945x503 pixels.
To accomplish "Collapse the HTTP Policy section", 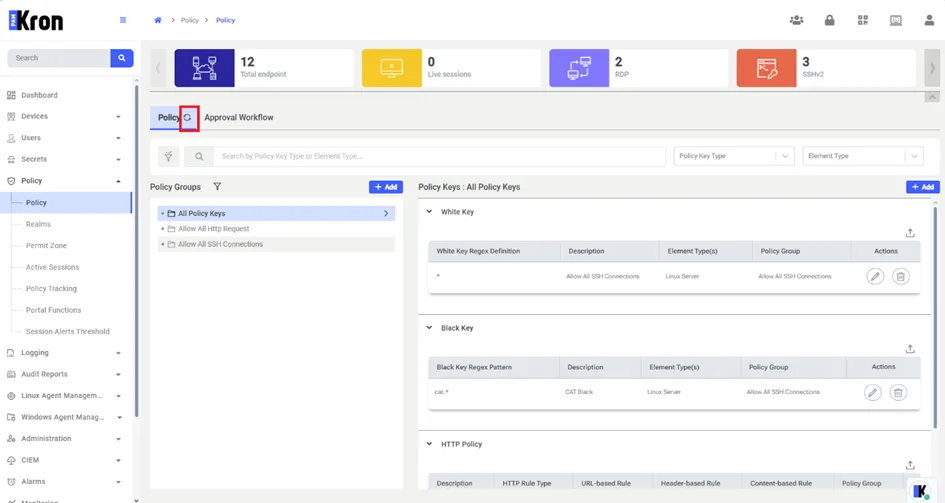I will point(429,444).
